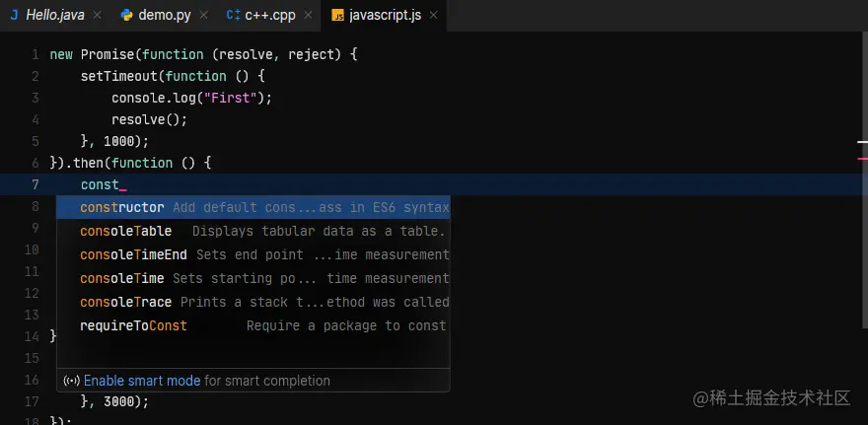Click the smart mode icon in completion footer
This screenshot has width=868, height=425.
71,381
